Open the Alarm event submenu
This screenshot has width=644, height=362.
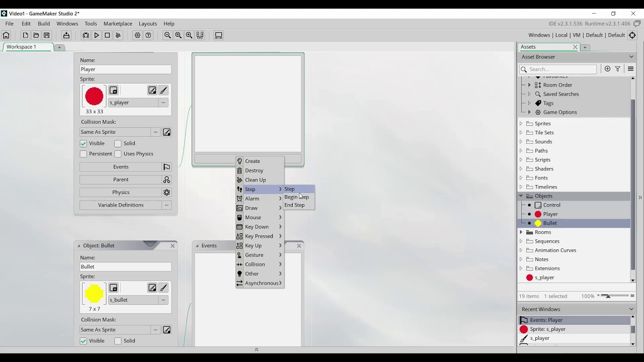pos(260,199)
